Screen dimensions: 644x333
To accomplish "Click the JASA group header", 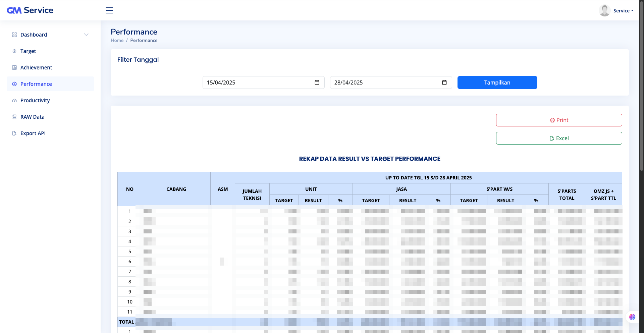I will pos(401,189).
